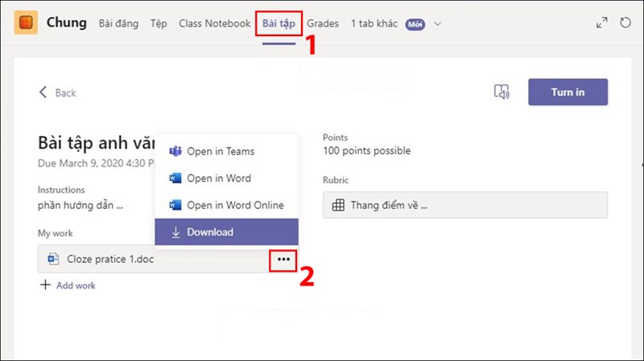The height and width of the screenshot is (361, 644).
Task: Click the Bài tập anh văn assignment title
Action: pyautogui.click(x=96, y=143)
